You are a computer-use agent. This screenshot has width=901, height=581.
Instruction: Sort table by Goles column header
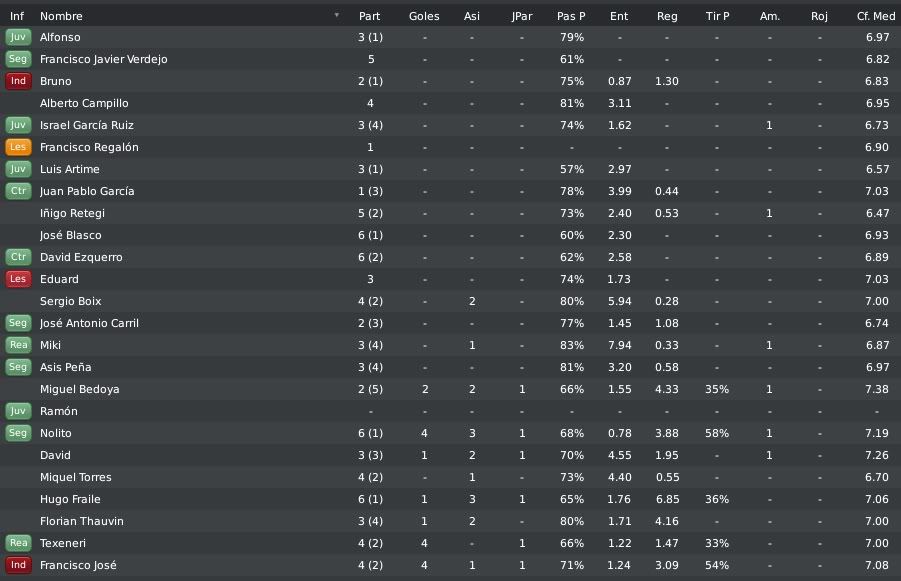tap(424, 16)
